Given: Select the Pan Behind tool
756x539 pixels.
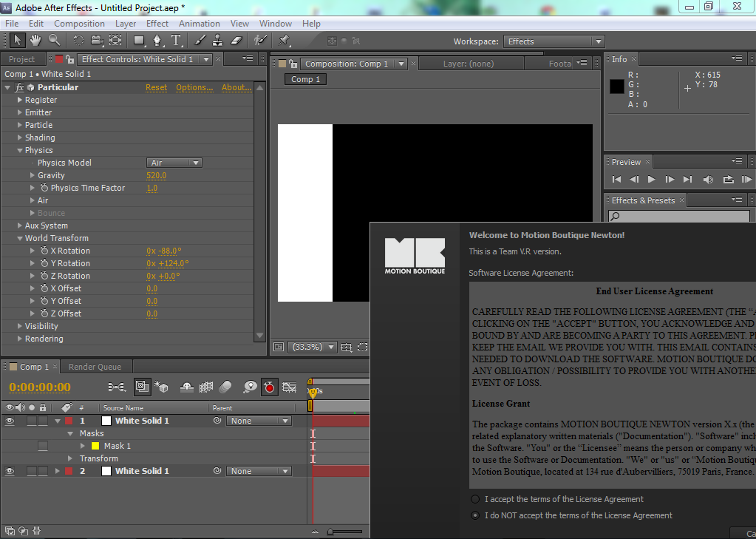Looking at the screenshot, I should pyautogui.click(x=115, y=41).
